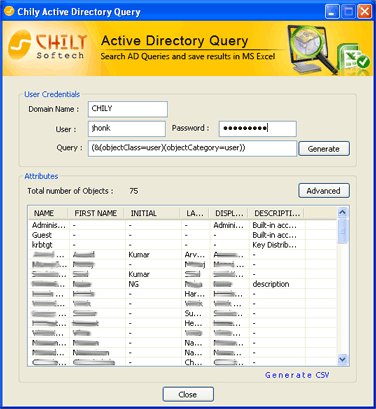Click the title bar application icon
The width and height of the screenshot is (376, 409).
9,12
